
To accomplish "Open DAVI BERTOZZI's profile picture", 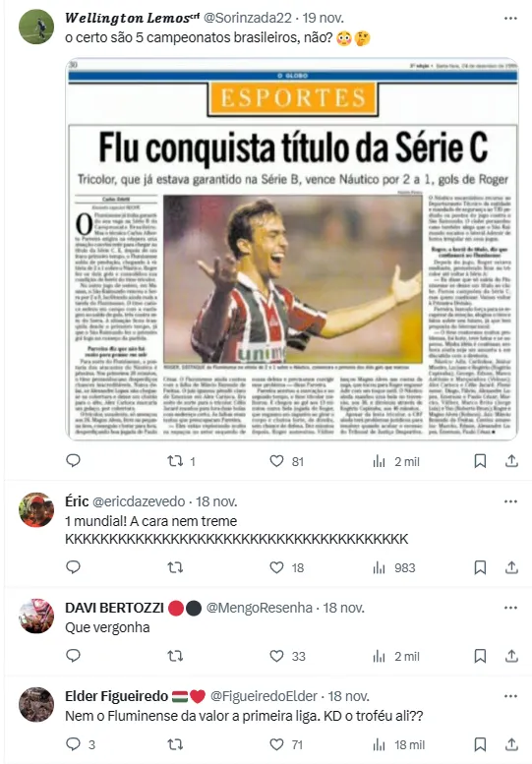I will (x=36, y=616).
